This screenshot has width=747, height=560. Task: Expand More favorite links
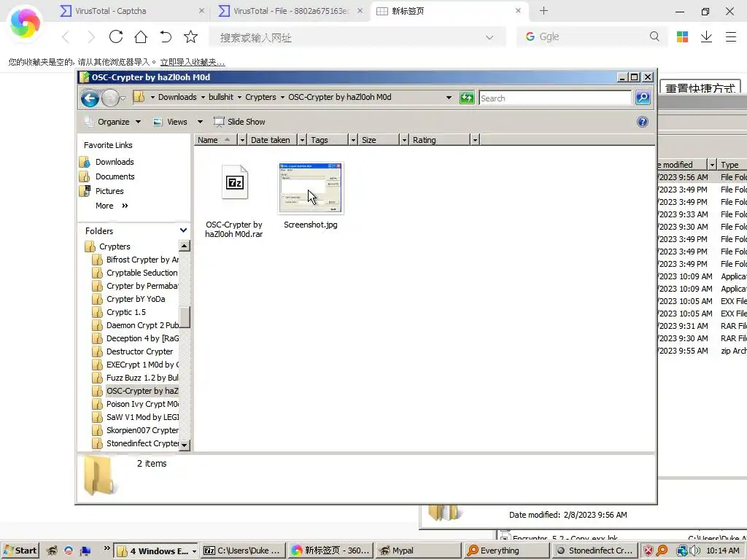(112, 206)
